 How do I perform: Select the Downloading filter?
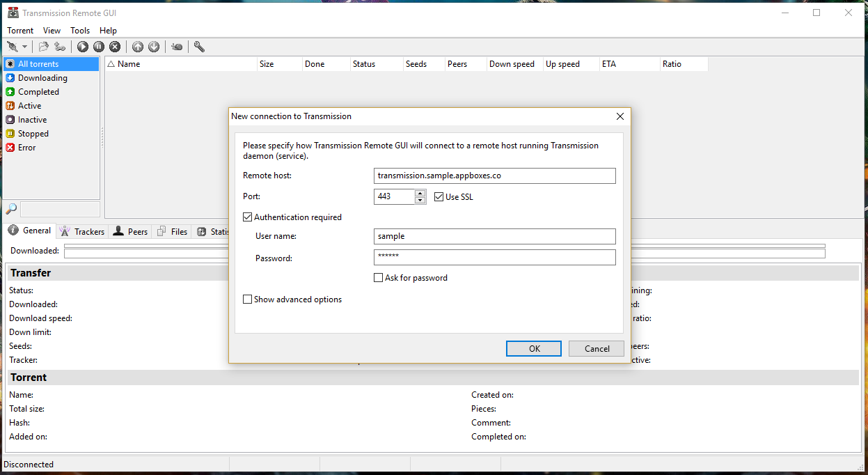click(52, 78)
